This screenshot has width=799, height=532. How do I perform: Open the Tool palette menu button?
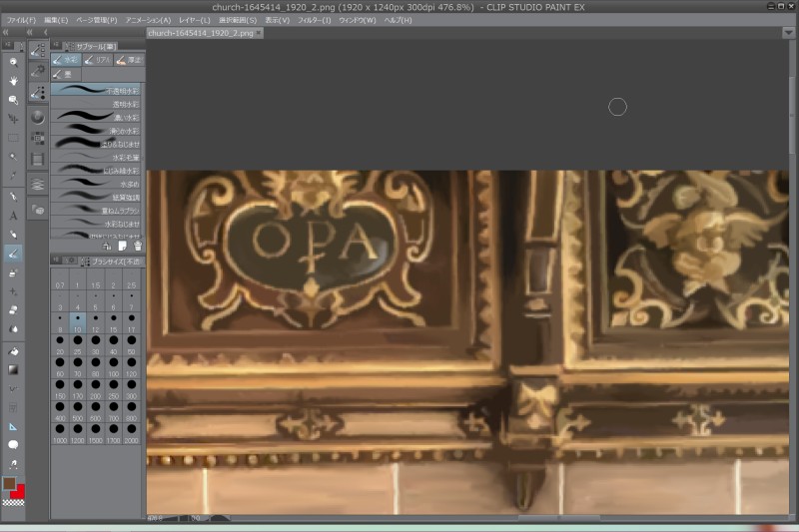click(8, 45)
